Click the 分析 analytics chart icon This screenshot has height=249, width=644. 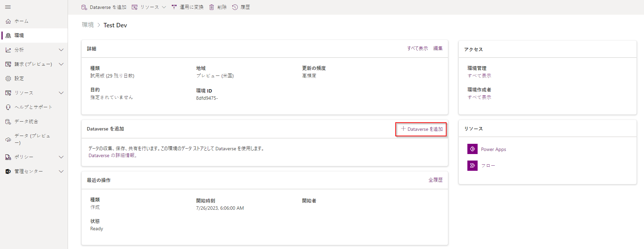click(x=8, y=50)
